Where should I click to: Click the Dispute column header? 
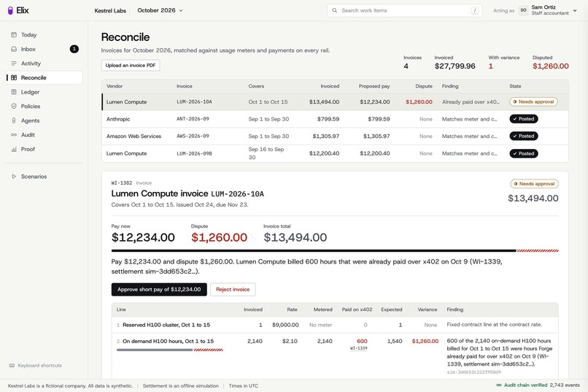[424, 86]
